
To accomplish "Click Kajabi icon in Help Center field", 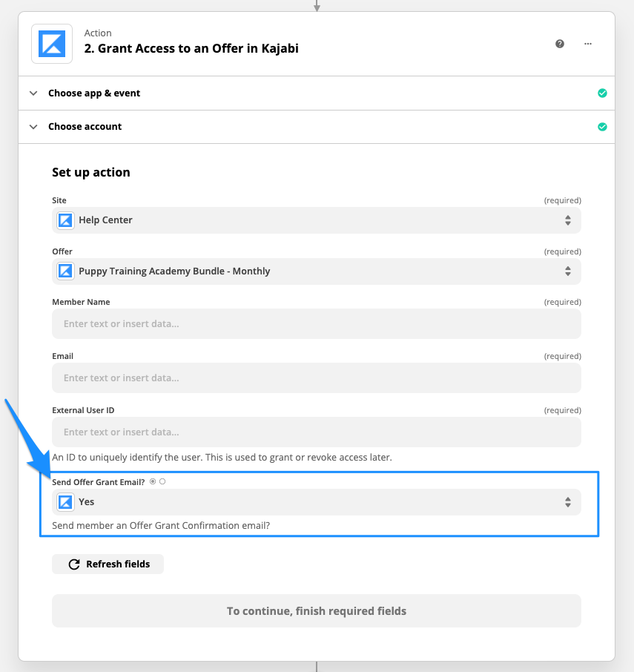I will (65, 220).
